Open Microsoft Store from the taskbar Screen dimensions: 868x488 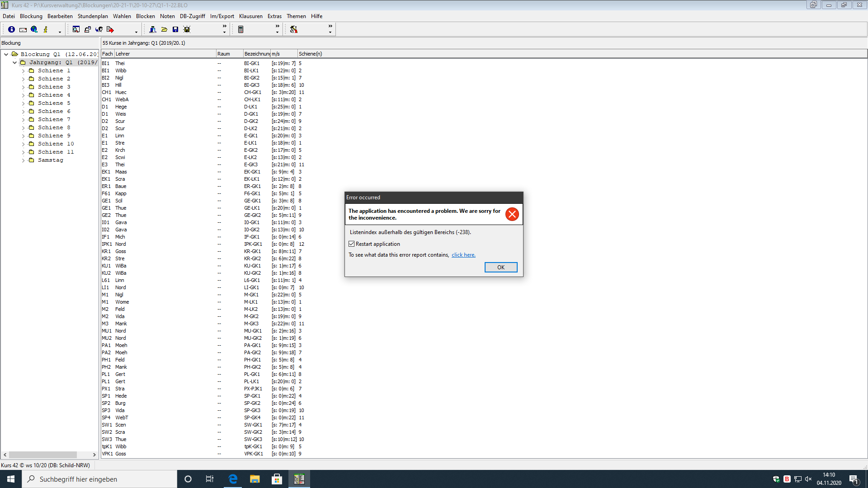pos(277,479)
